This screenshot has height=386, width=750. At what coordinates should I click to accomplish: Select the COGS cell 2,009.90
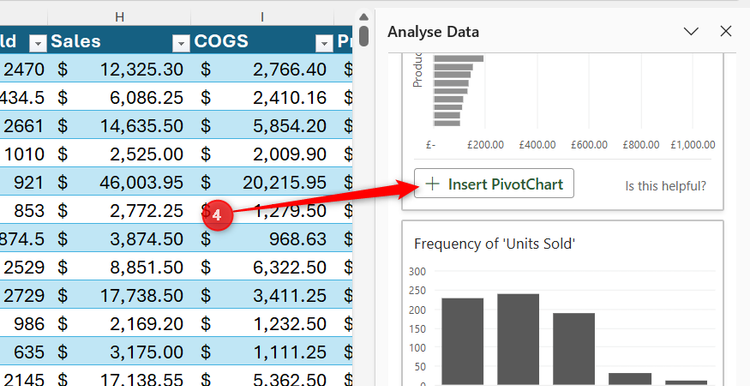(262, 154)
